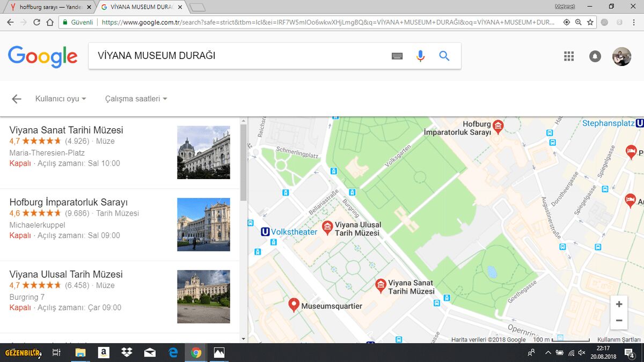Start the search with the magnifier icon
The width and height of the screenshot is (644, 362).
click(x=444, y=55)
